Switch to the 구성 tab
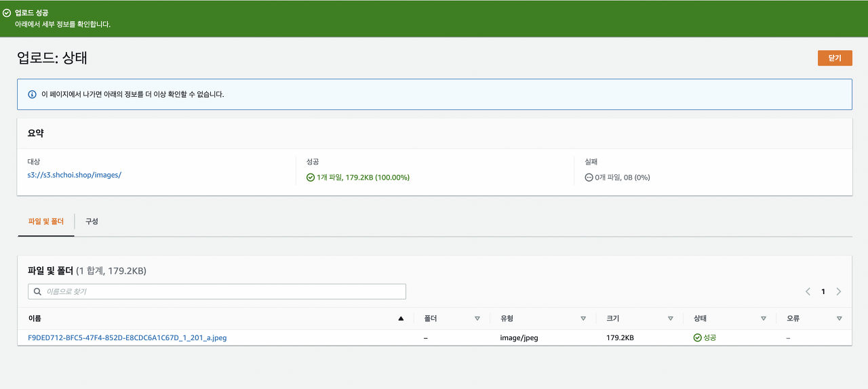Image resolution: width=868 pixels, height=389 pixels. pos(92,222)
